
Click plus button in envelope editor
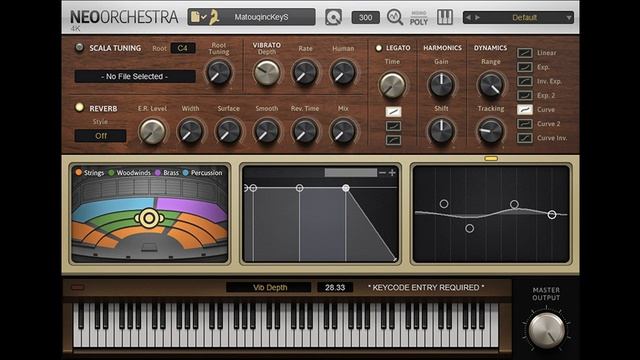coord(392,173)
